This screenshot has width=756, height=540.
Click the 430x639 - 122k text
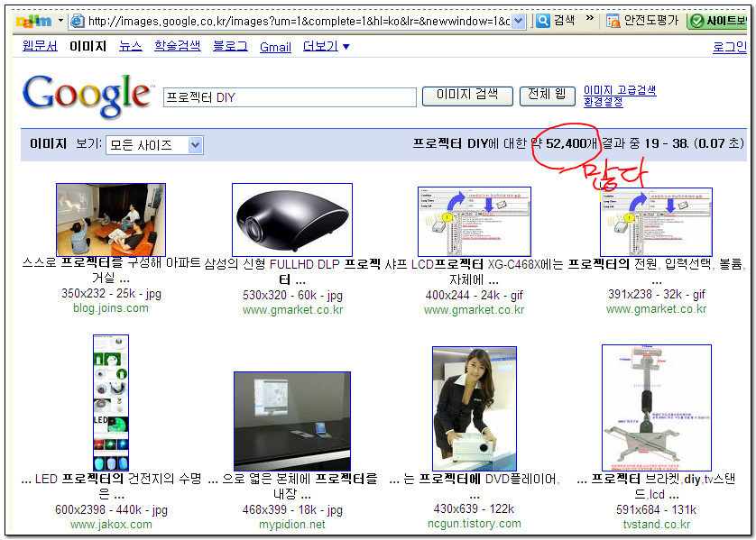point(474,508)
